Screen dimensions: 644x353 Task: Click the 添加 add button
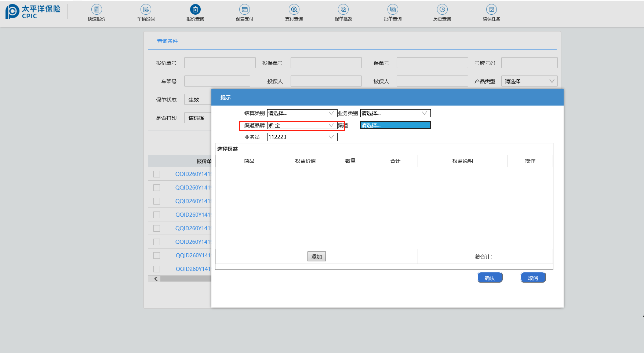pos(316,257)
